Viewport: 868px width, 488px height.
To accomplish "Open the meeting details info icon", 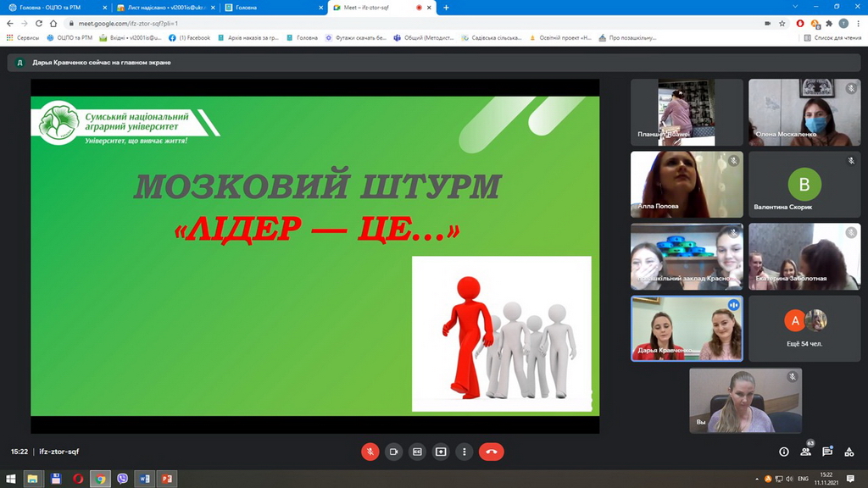I will click(783, 452).
